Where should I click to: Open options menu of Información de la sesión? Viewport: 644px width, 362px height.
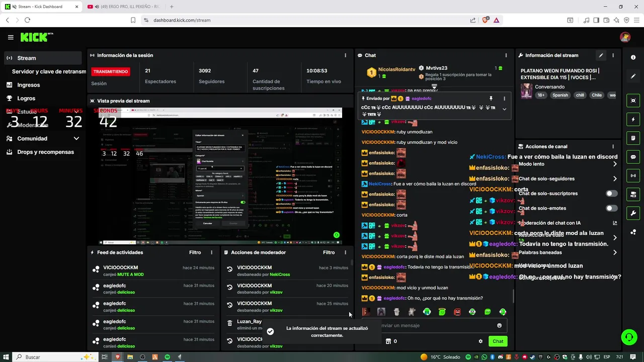[345, 55]
